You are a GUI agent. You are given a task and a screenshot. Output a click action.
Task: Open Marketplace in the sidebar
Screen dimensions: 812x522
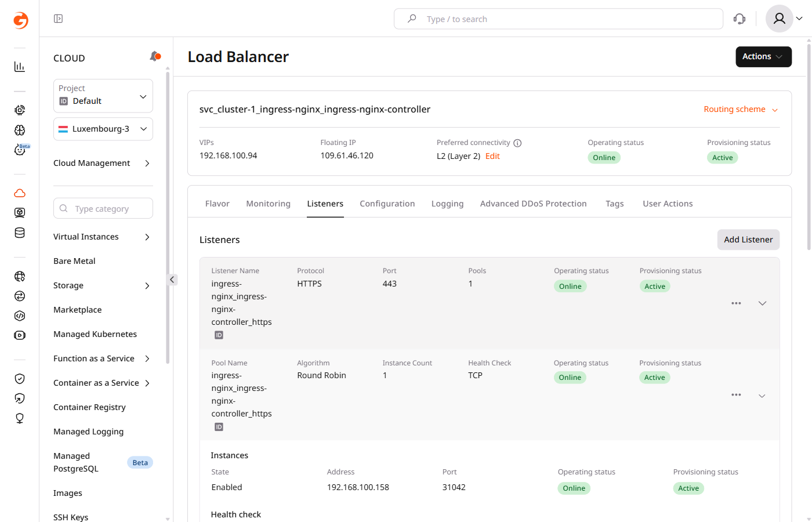coord(78,310)
